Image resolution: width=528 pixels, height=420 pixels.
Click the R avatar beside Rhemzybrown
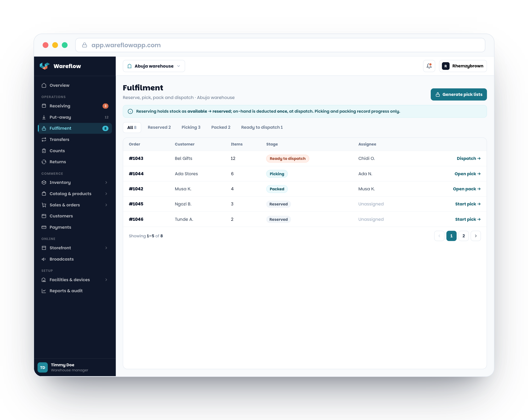click(x=445, y=66)
